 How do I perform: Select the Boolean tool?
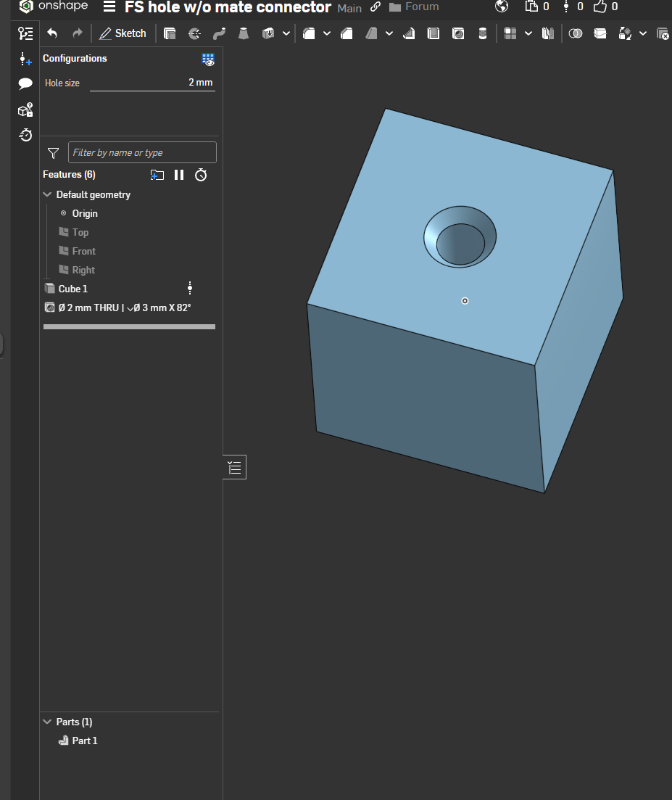pos(576,33)
